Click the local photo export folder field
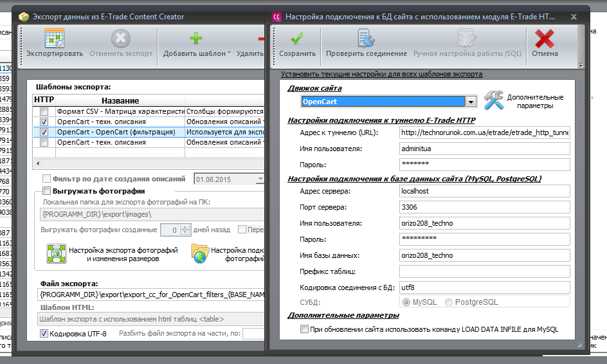The width and height of the screenshot is (607, 364). (x=152, y=214)
